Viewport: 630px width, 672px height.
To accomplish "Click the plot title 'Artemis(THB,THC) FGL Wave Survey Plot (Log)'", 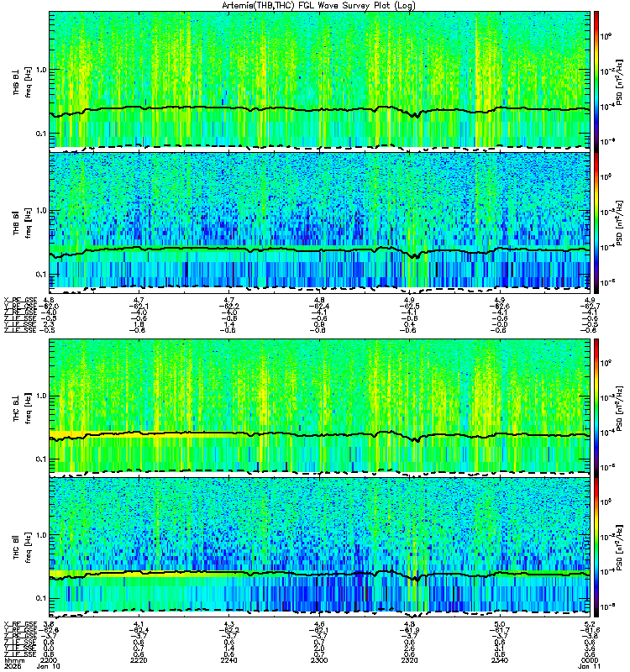I will coord(318,6).
